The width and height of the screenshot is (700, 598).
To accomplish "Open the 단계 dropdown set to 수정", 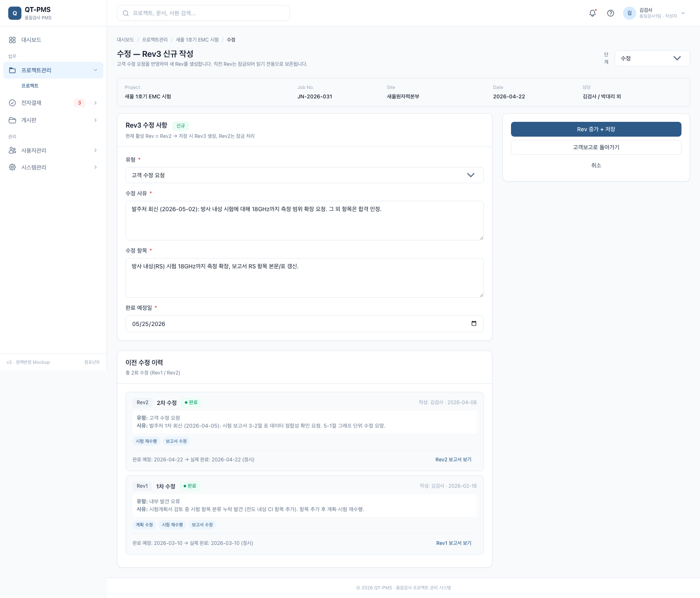I will point(652,58).
